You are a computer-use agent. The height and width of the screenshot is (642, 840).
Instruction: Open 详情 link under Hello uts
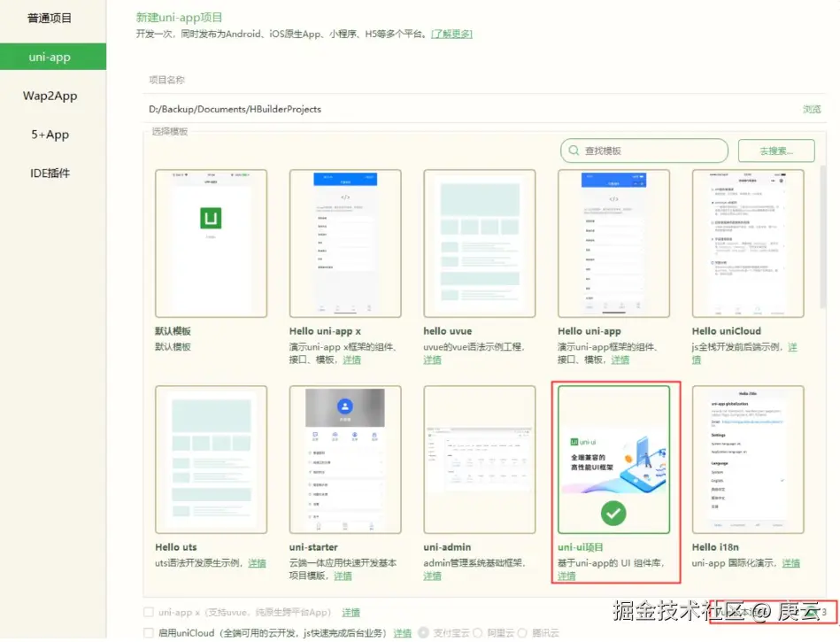[x=258, y=562]
